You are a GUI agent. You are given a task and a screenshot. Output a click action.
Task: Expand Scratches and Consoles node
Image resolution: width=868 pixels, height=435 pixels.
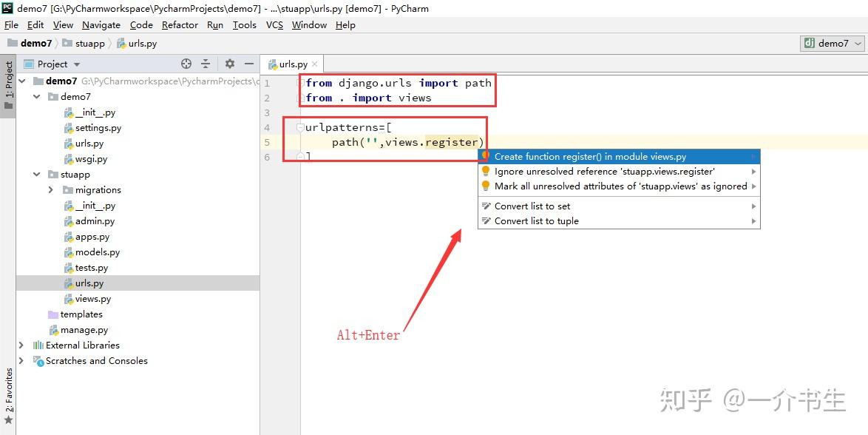coord(21,361)
